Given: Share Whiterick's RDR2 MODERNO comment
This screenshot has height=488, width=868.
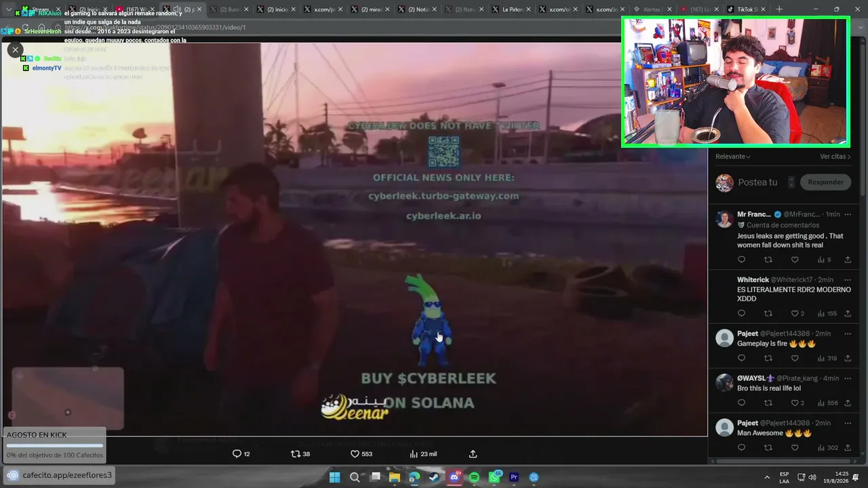Looking at the screenshot, I should [848, 313].
